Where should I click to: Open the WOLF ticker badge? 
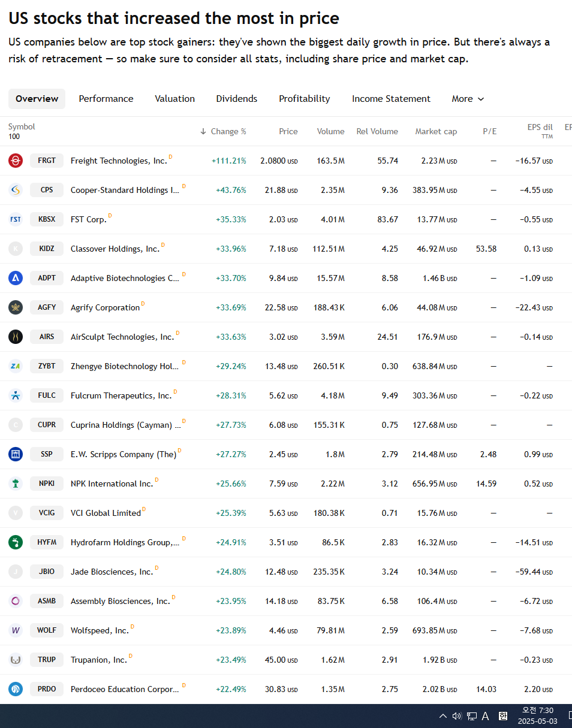tap(47, 630)
